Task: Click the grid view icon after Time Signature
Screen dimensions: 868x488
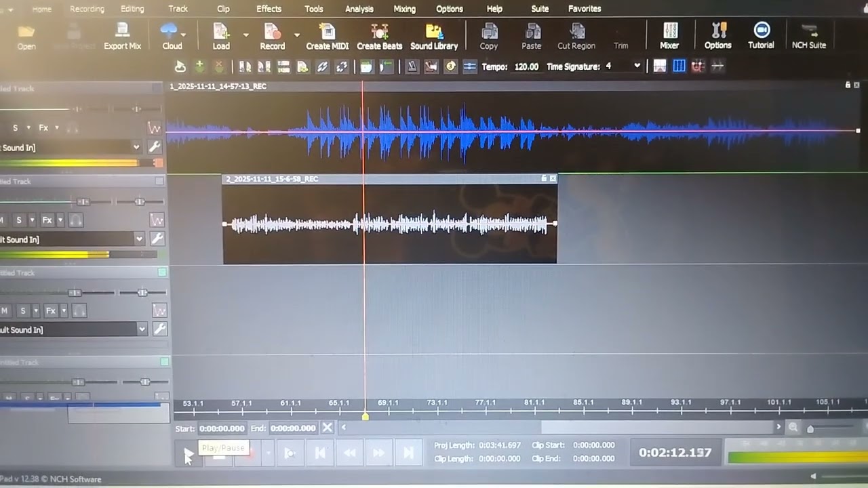Action: pos(679,66)
